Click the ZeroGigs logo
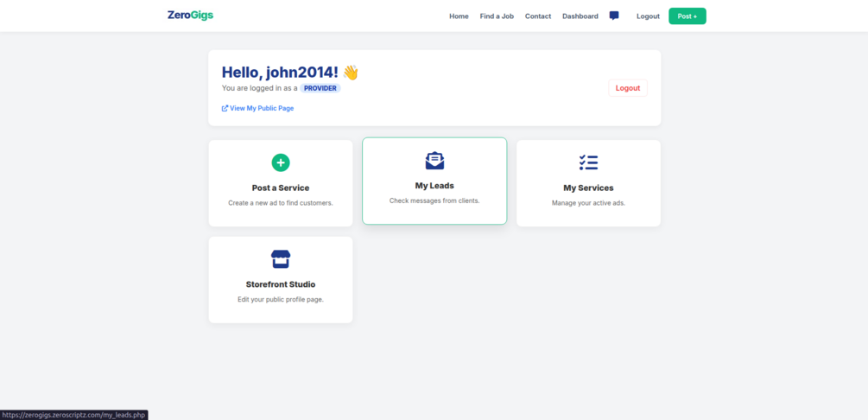The width and height of the screenshot is (868, 420). (190, 16)
